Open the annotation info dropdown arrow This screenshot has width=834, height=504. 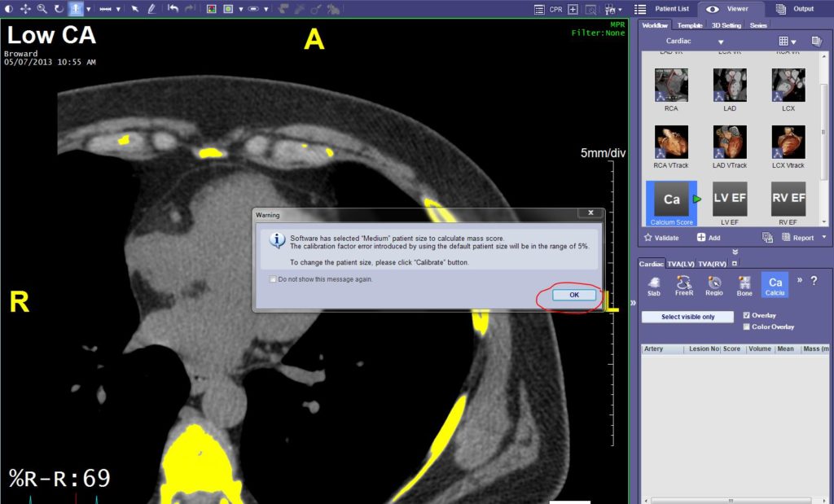[620, 10]
